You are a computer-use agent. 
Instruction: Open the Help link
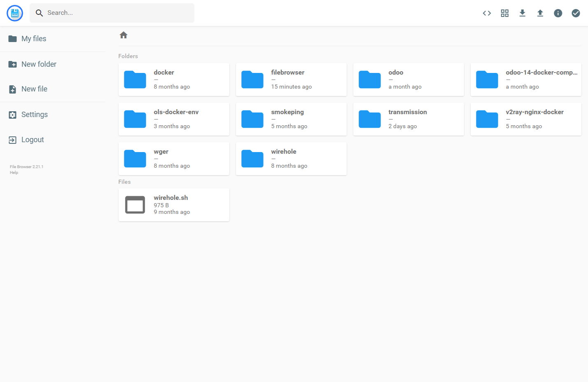14,173
